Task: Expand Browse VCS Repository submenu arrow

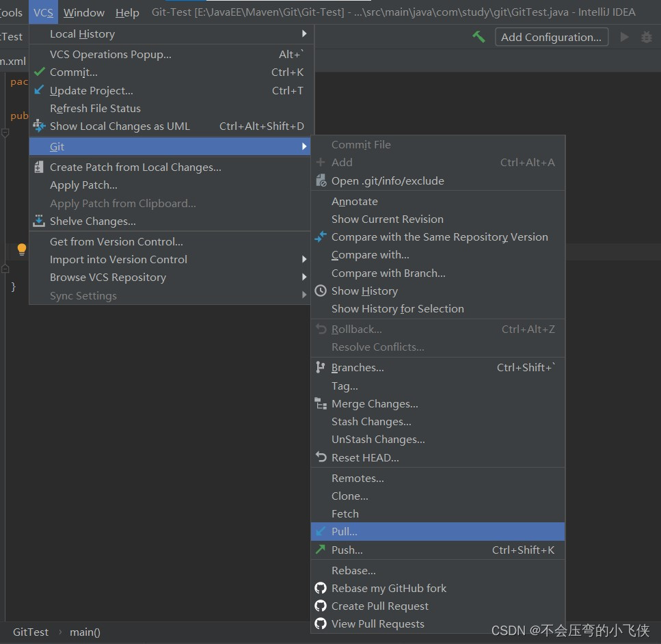Action: pyautogui.click(x=304, y=277)
